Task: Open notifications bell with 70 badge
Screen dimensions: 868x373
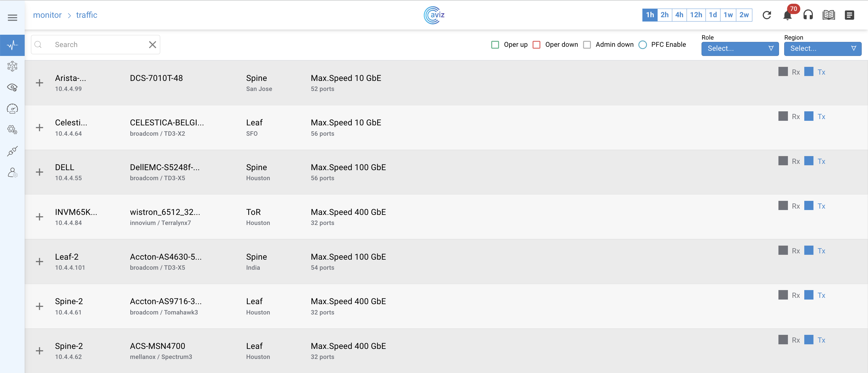Action: [x=787, y=15]
